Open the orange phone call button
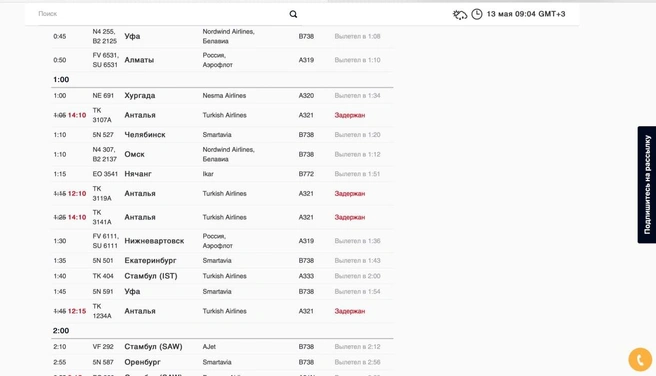Image resolution: width=656 pixels, height=376 pixels. pos(640,359)
